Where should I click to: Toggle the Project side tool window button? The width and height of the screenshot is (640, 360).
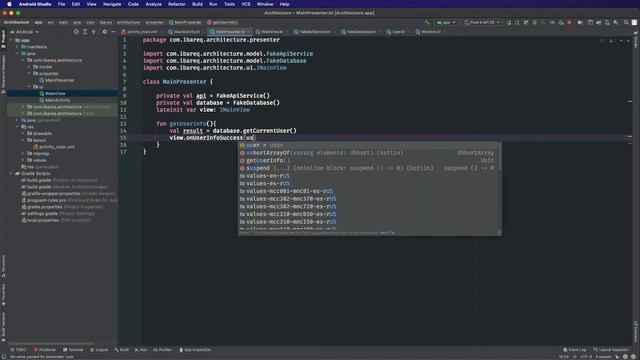[3, 39]
